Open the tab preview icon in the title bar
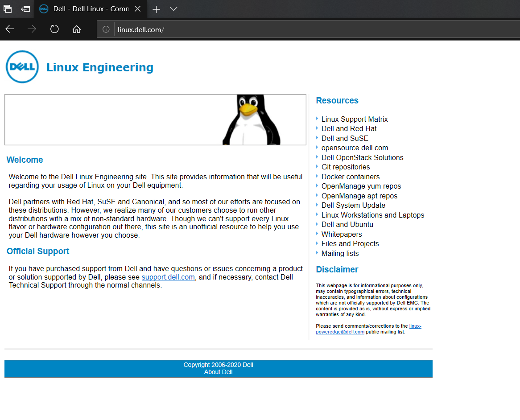The width and height of the screenshot is (520, 420). click(8, 9)
